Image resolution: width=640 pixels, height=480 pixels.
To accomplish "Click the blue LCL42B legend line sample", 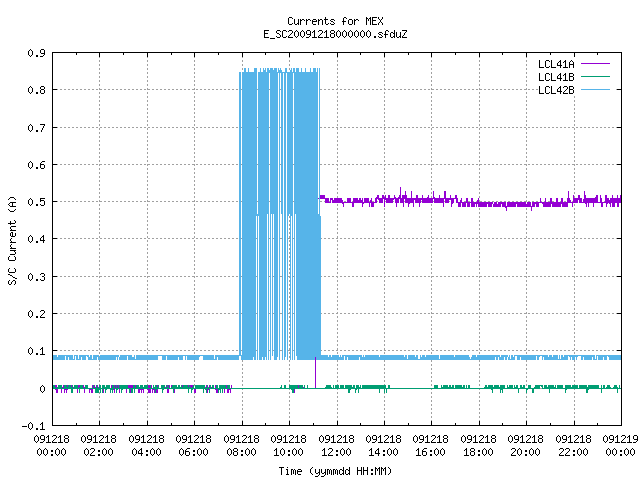I will click(595, 90).
